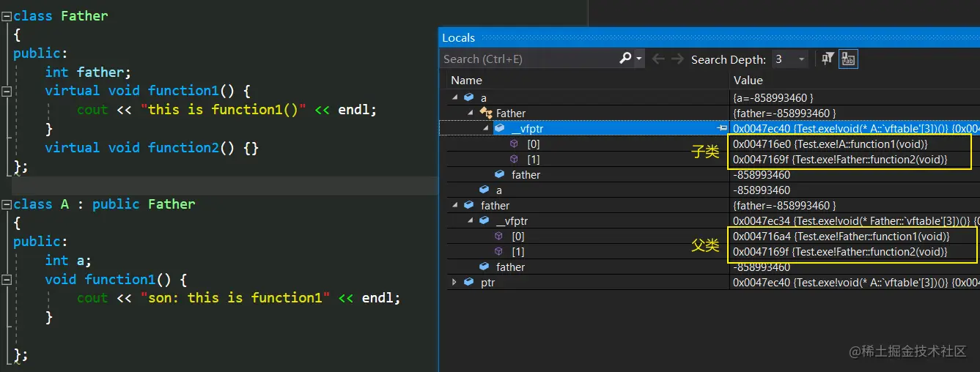
Task: Click purple cube icon of [1] under A vftable
Action: [515, 159]
